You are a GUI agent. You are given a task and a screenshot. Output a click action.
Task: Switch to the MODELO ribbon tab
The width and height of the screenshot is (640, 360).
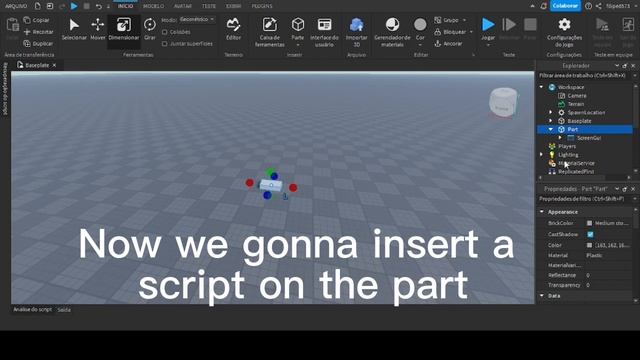(153, 6)
